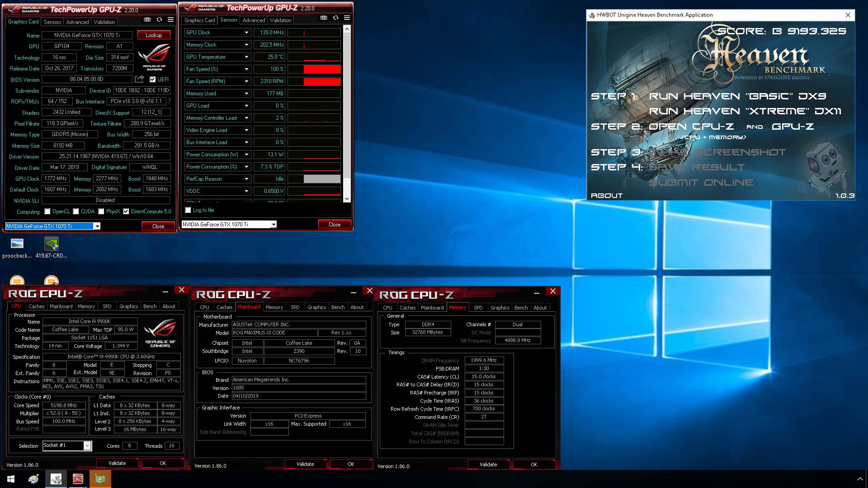Click Close button in Graphics Card GPU-Z window
This screenshot has width=868, height=488.
pyautogui.click(x=158, y=226)
